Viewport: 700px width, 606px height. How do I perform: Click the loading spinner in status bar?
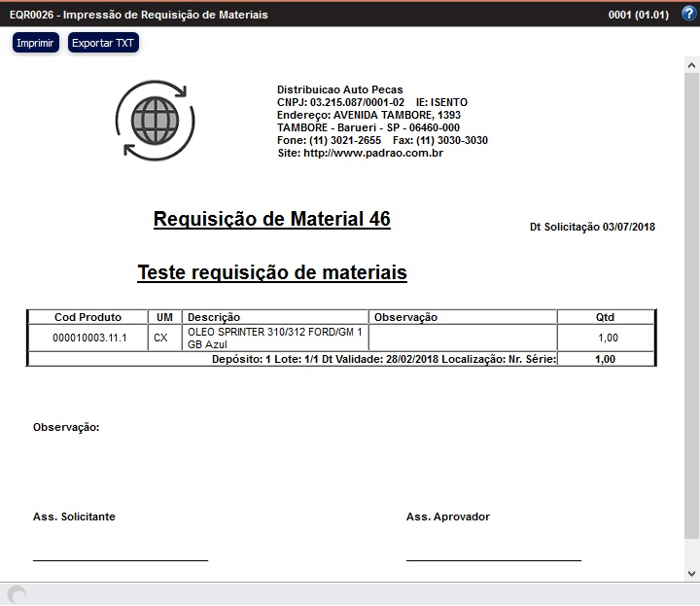click(17, 594)
